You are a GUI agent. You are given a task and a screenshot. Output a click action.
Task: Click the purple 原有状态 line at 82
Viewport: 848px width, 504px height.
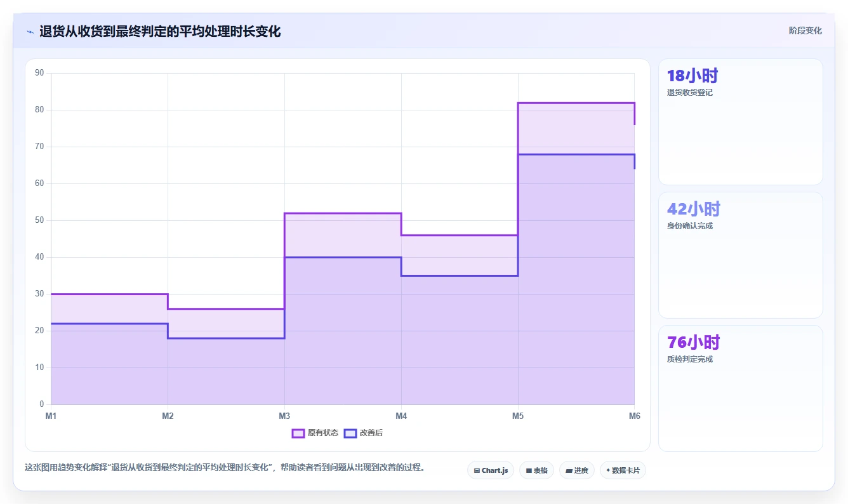(x=576, y=103)
